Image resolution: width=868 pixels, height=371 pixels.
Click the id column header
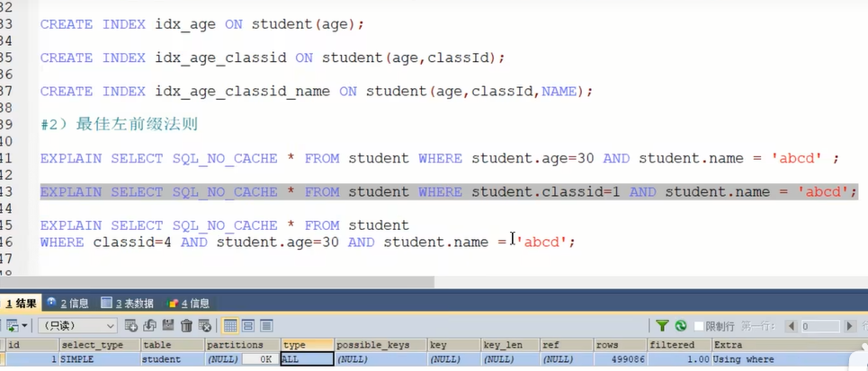coord(31,345)
